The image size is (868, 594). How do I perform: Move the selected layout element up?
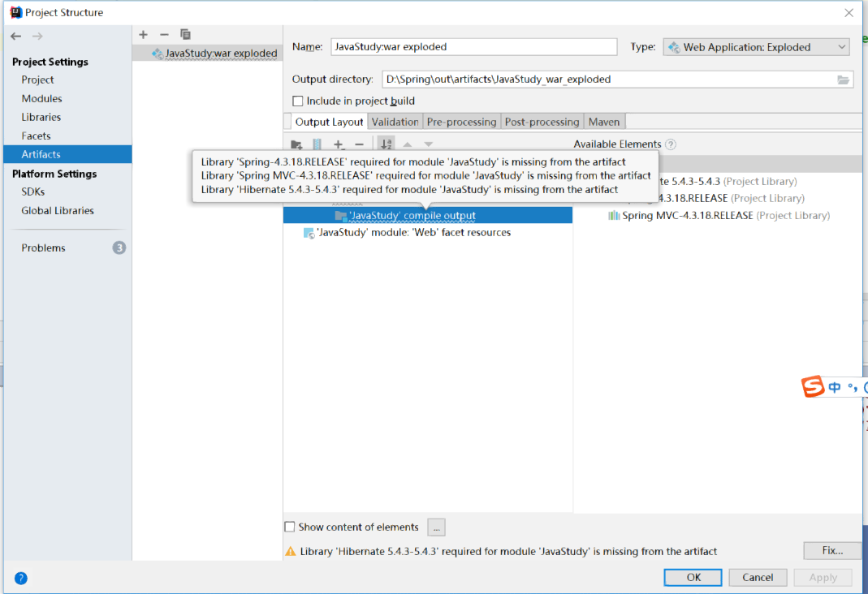pos(408,145)
